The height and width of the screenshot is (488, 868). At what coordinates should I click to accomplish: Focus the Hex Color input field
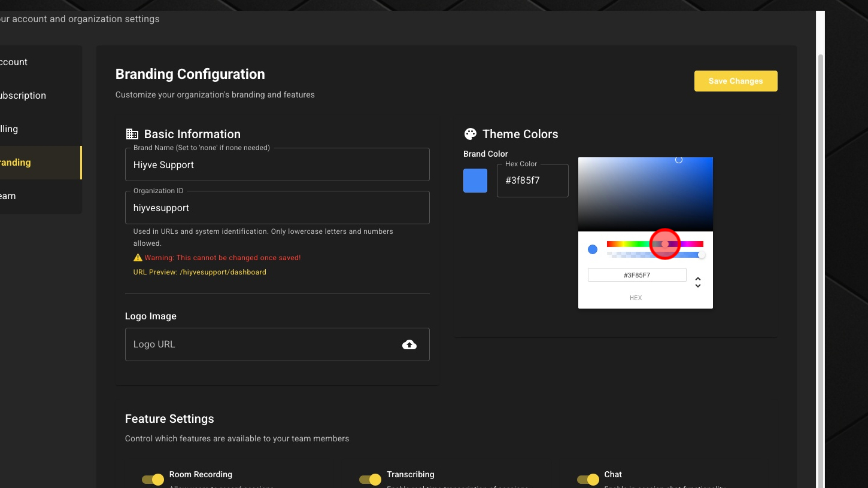tap(532, 181)
